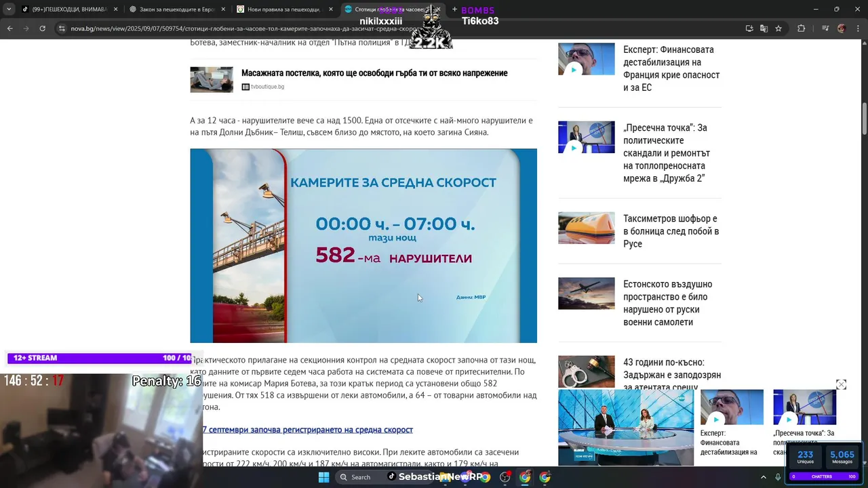This screenshot has width=868, height=488.
Task: Open „Експерт: Финансовата дестабилизация“ sidebar headline
Action: coord(671,68)
